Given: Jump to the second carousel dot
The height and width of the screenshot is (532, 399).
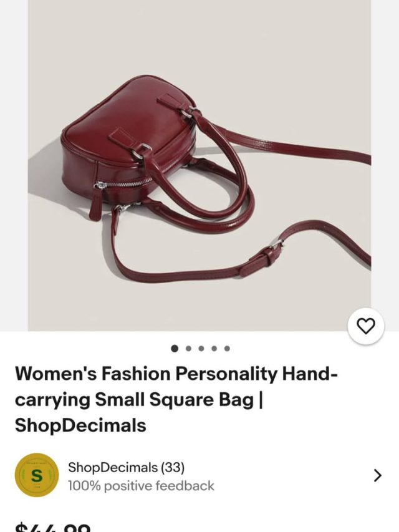Looking at the screenshot, I should [x=189, y=349].
